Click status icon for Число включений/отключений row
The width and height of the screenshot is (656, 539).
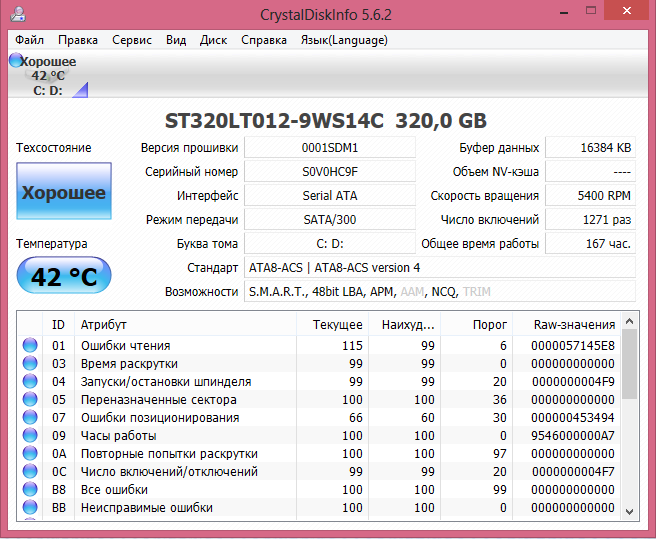30,471
